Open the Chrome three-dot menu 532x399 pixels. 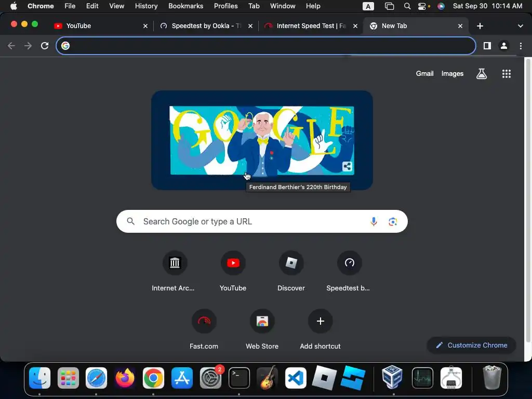point(521,46)
